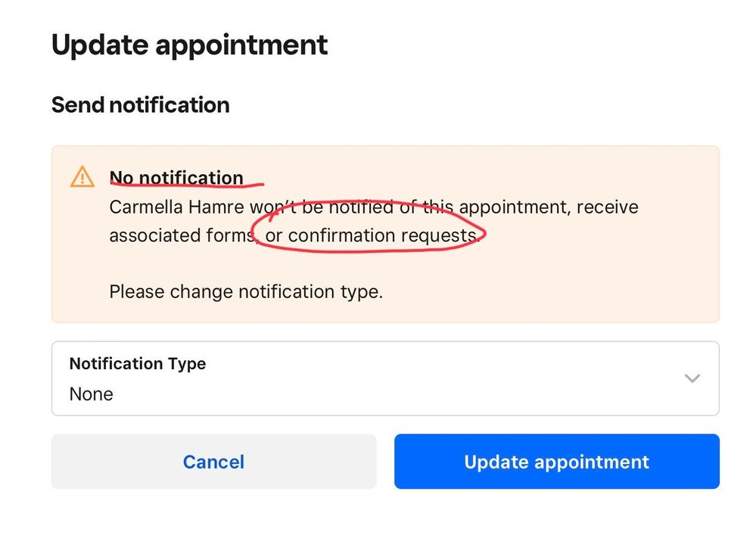Click the blue Update appointment button
This screenshot has width=756, height=538.
(x=556, y=462)
